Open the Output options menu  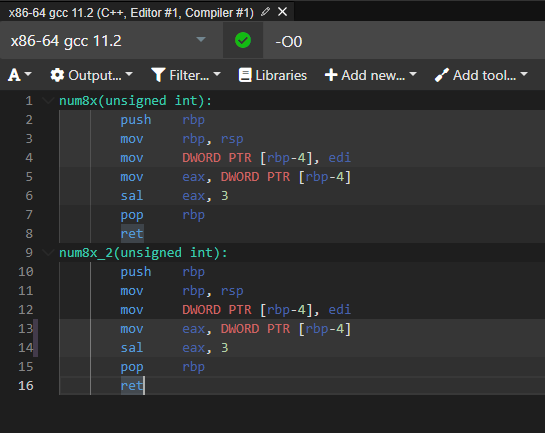[x=91, y=75]
